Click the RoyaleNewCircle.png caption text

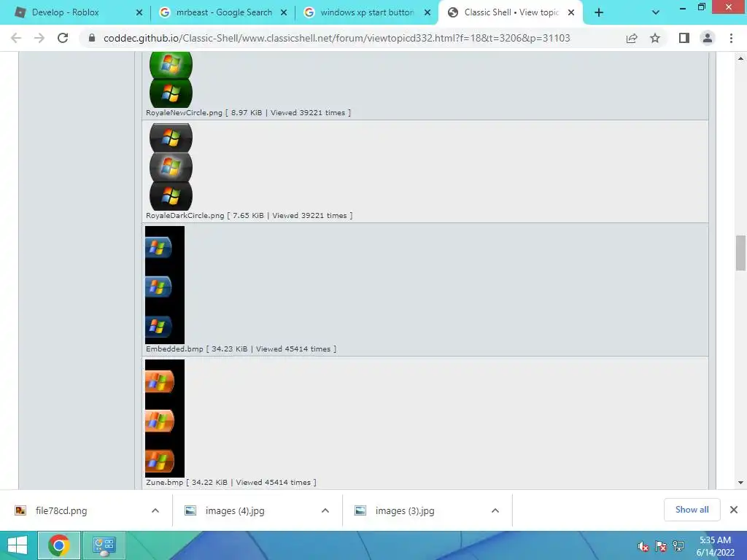[248, 113]
